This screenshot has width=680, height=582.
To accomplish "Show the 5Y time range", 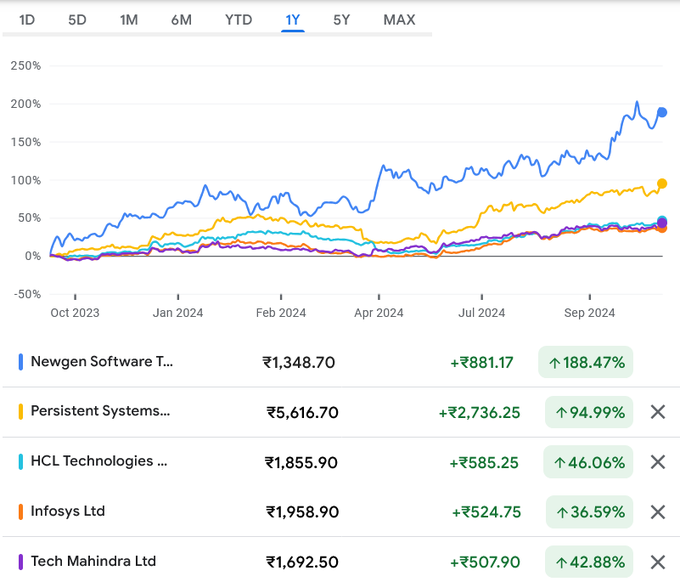I will [x=341, y=20].
